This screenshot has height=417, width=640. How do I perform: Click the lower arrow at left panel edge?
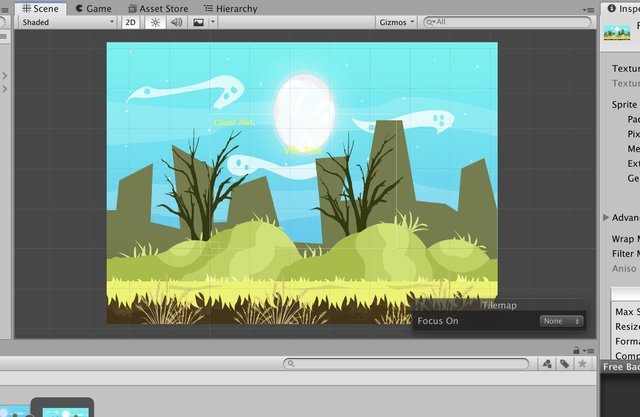coord(4,89)
